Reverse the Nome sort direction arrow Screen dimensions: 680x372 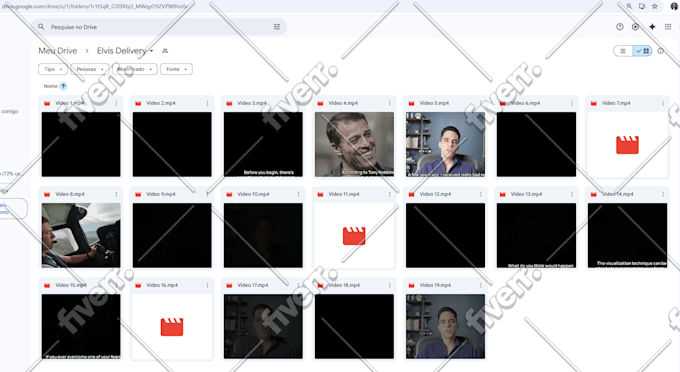(63, 86)
